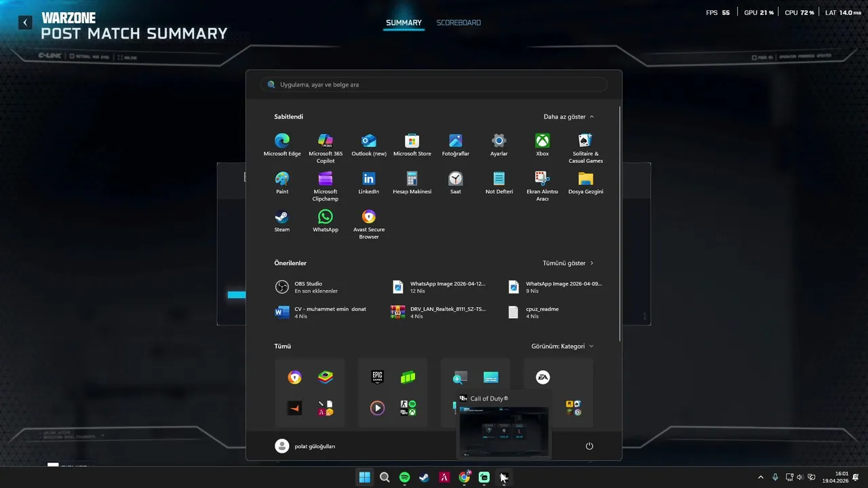Image resolution: width=868 pixels, height=488 pixels.
Task: Expand the small app group in EA category folder
Action: pos(573,407)
